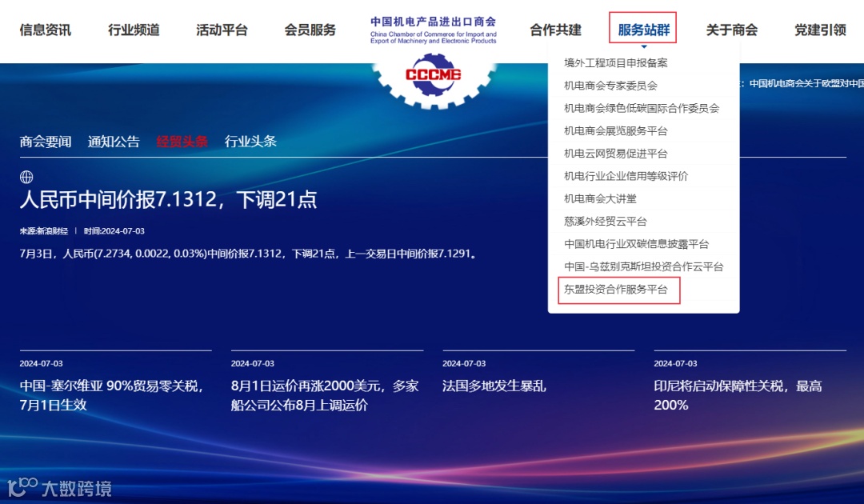
Task: Select 活动平台 in the top navigation
Action: click(x=222, y=30)
